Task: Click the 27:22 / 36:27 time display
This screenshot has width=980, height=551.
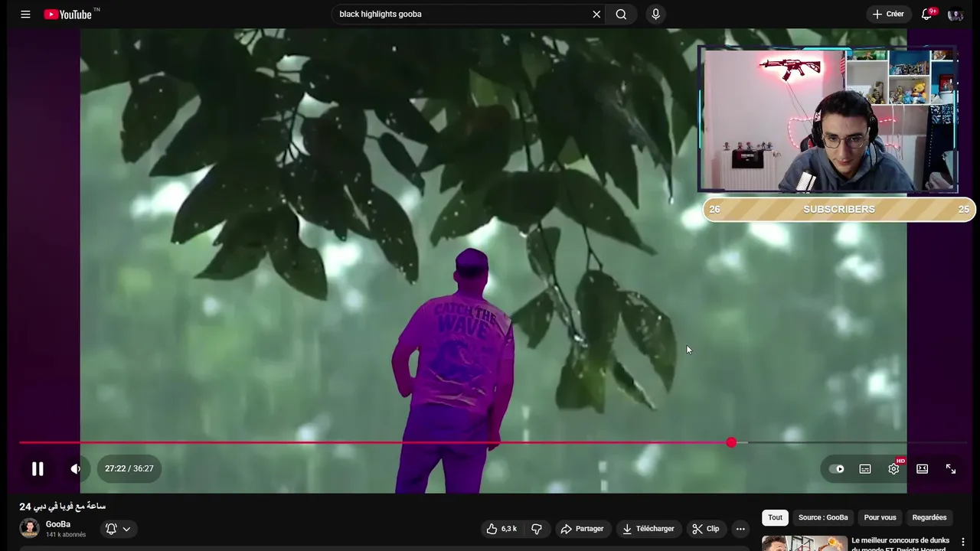Action: 129,468
